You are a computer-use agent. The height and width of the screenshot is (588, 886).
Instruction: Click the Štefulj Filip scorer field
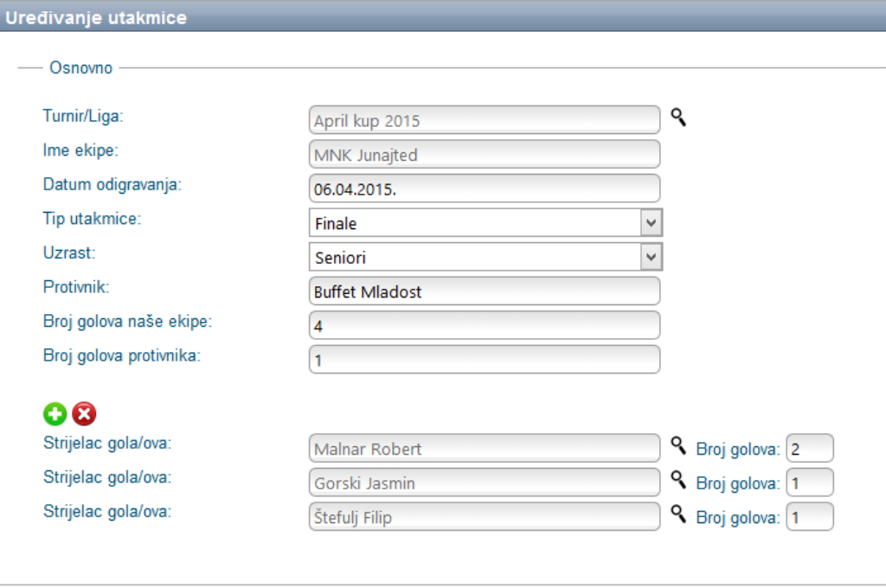click(484, 517)
